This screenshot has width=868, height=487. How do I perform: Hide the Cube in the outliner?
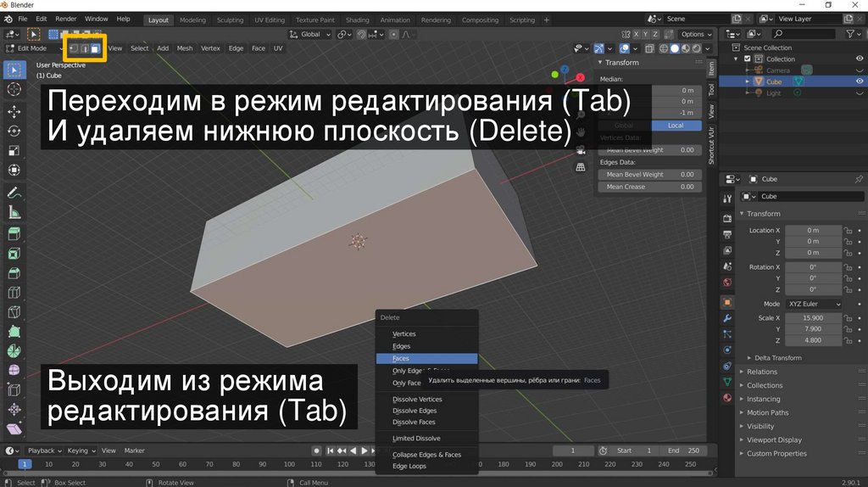click(x=860, y=81)
